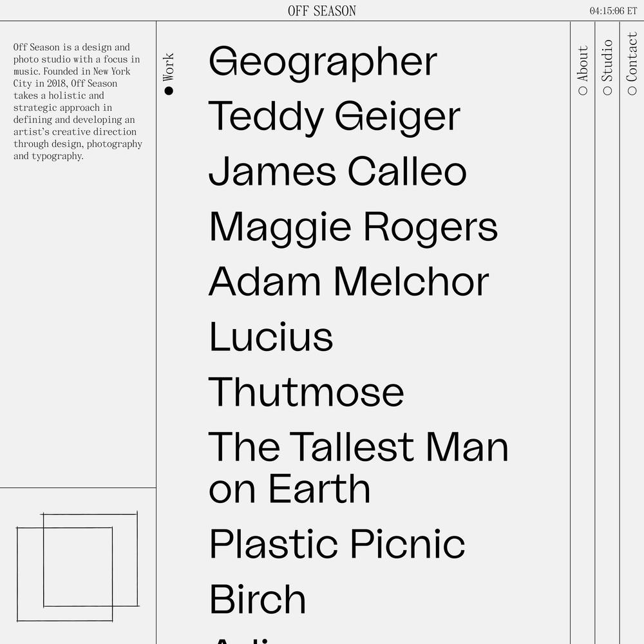Select the hollow circle next to Studio
Viewport: 644px width, 644px height.
607,91
